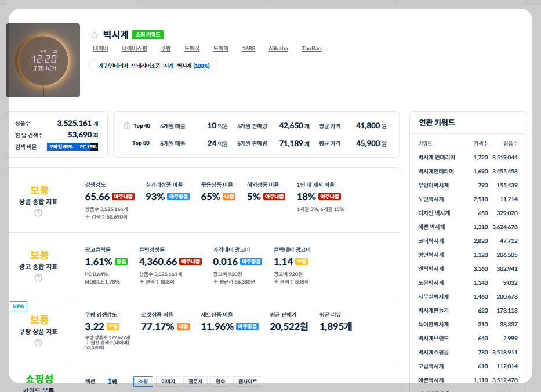This screenshot has width=541, height=392.
Task: Click the 클릭대비 광고비 value 1.14
Action: 284,262
